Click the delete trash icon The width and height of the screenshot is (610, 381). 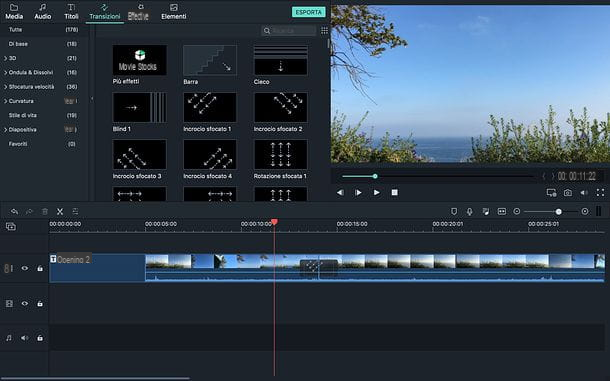pos(45,211)
